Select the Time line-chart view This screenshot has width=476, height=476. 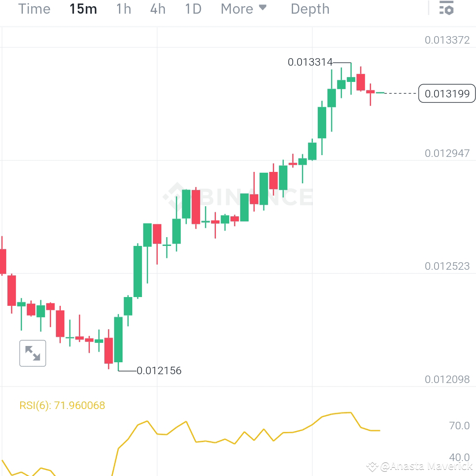coord(34,8)
